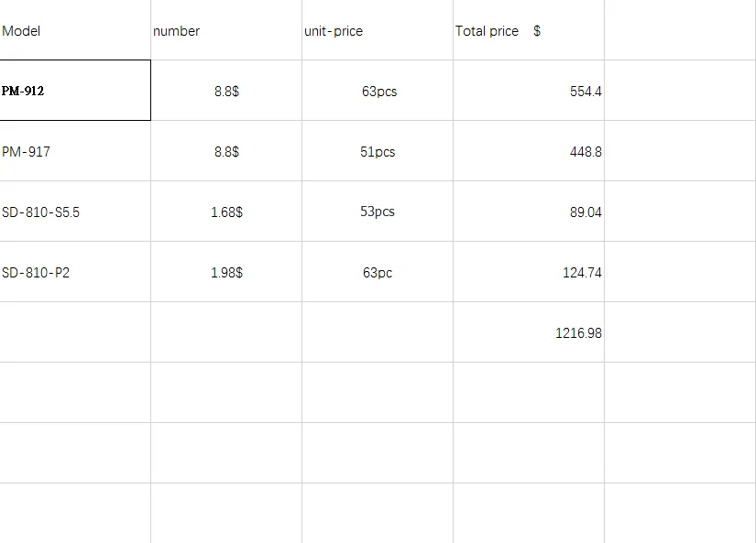Screen dimensions: 756x543
Task: Select the grand total 1216.98 cell
Action: [x=529, y=332]
